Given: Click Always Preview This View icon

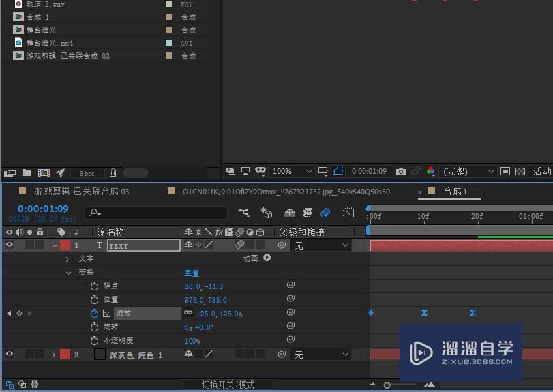Looking at the screenshot, I should coord(230,171).
